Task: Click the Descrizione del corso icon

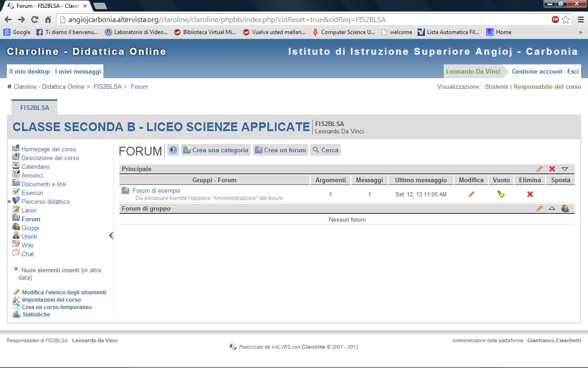Action: click(16, 157)
